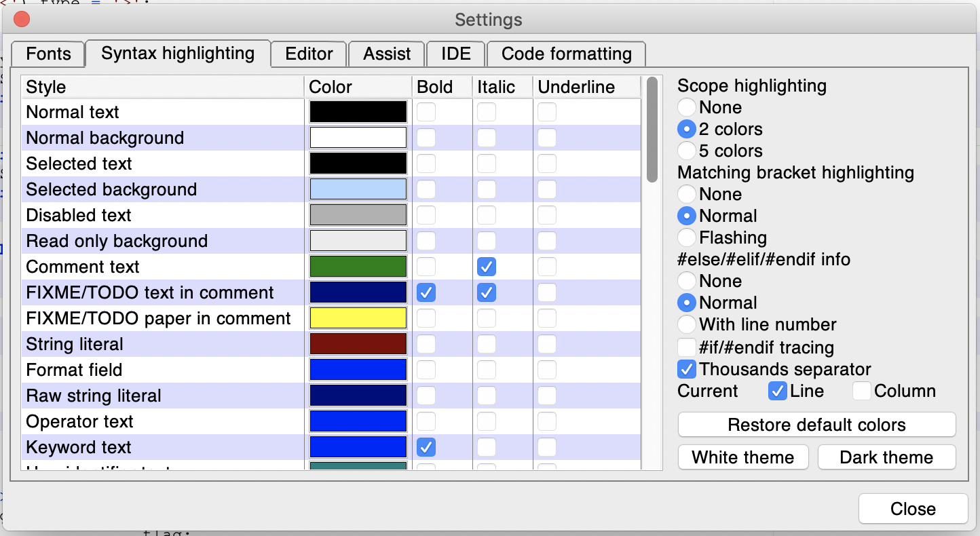
Task: Click the Comment text green color swatch
Action: (358, 267)
